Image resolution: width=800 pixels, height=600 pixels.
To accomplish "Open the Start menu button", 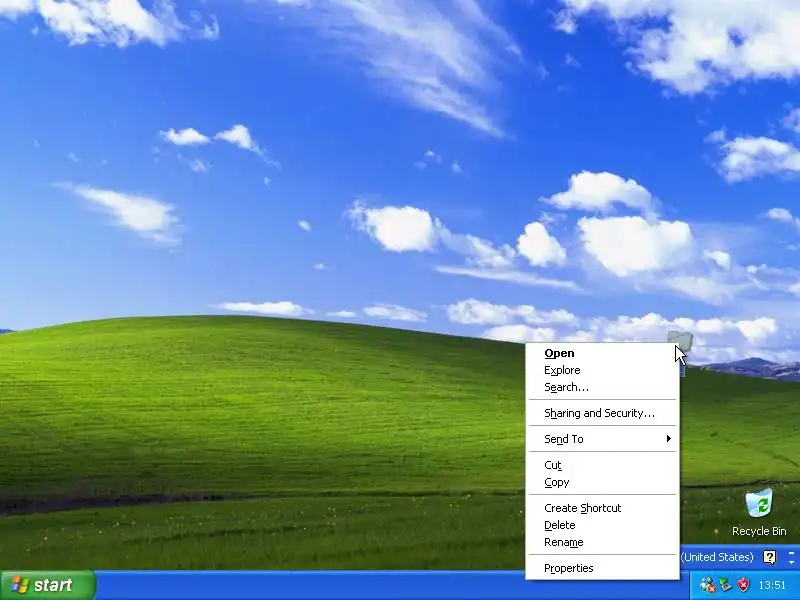I will pos(47,585).
